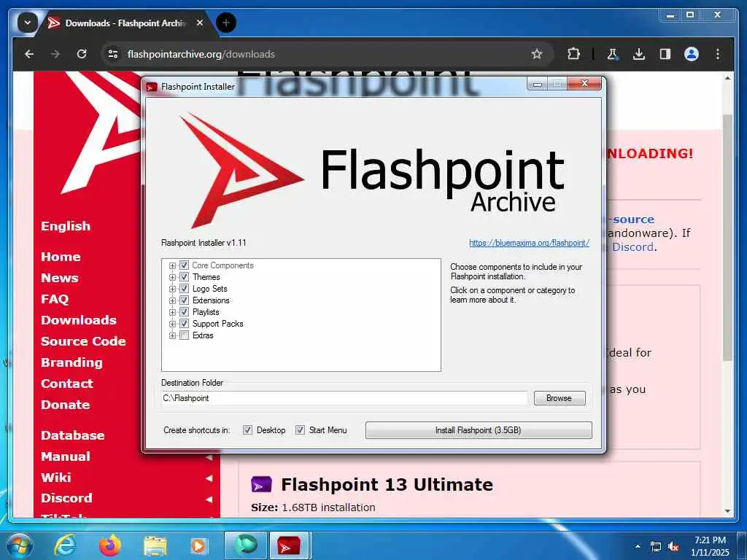Toggle the Support Packs checkbox
This screenshot has height=560, width=747.
[184, 324]
